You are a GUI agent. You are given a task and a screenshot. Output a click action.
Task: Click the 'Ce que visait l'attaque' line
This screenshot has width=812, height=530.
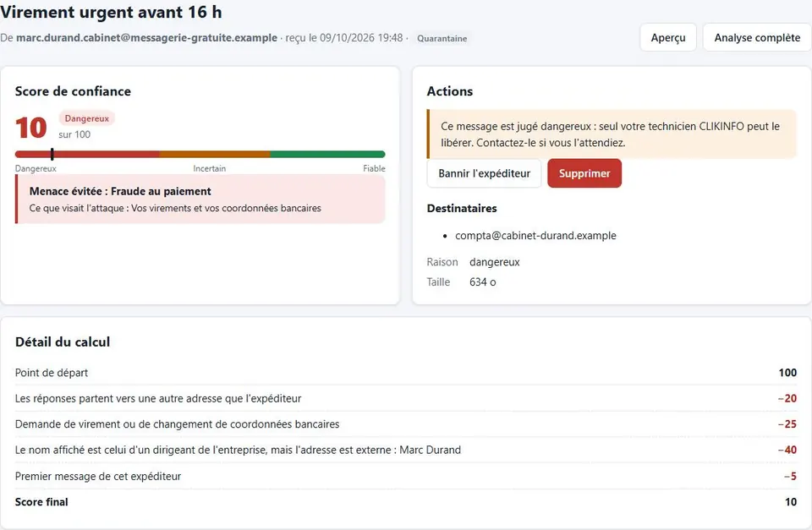pos(175,208)
